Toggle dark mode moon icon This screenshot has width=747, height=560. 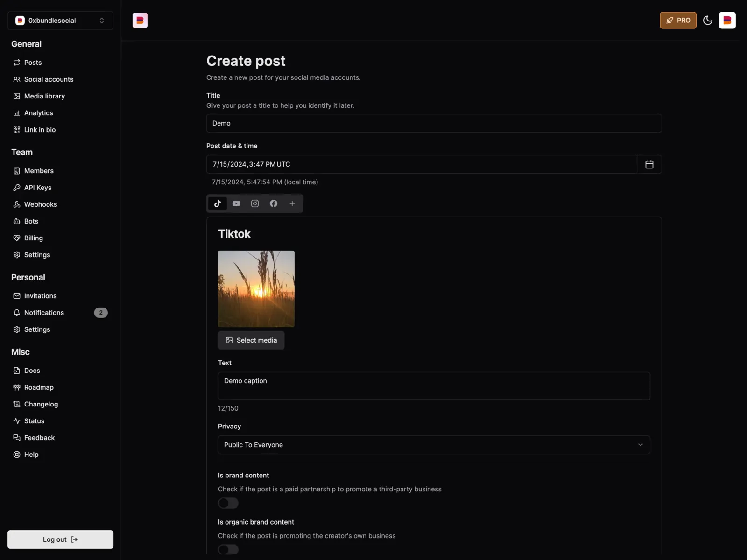(708, 20)
